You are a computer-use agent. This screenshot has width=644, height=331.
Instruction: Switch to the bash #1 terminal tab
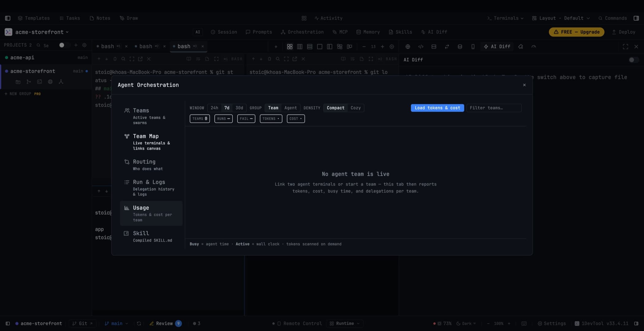click(108, 46)
